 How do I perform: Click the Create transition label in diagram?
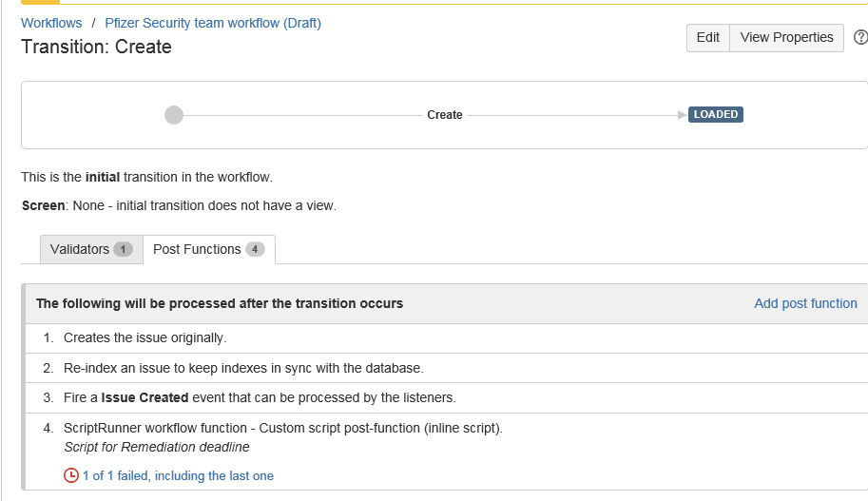pos(445,115)
